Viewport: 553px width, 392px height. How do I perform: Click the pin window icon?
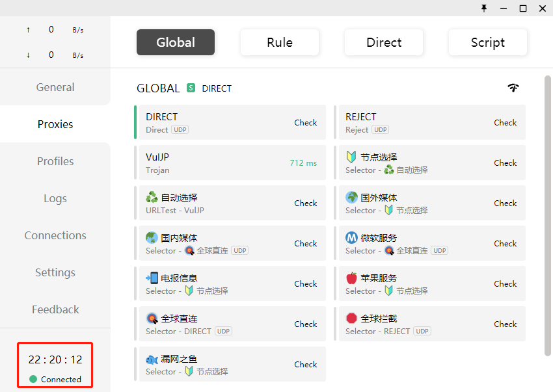[x=483, y=8]
